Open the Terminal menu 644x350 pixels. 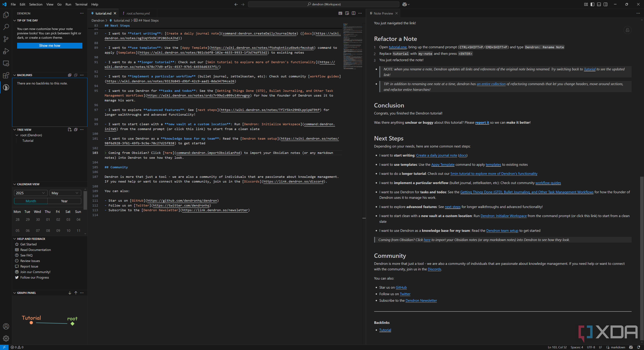coord(81,4)
